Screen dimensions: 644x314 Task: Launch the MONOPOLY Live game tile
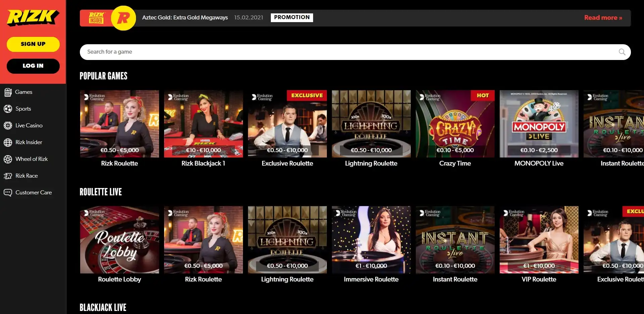pos(539,124)
